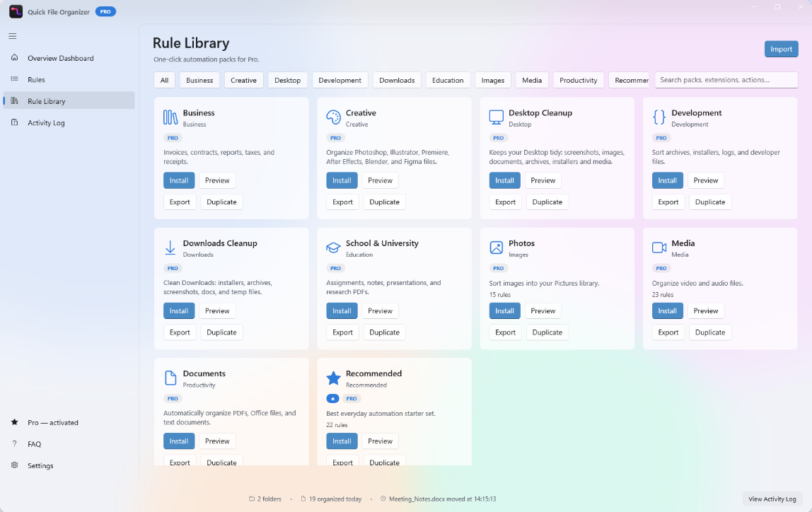Click the blue star badge on Recommended card
The width and height of the screenshot is (812, 512).
click(x=332, y=399)
